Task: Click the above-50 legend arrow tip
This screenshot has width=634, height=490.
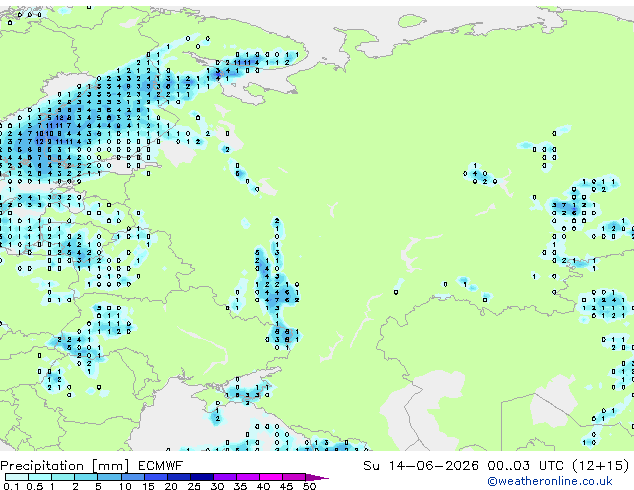Action: pos(317,477)
